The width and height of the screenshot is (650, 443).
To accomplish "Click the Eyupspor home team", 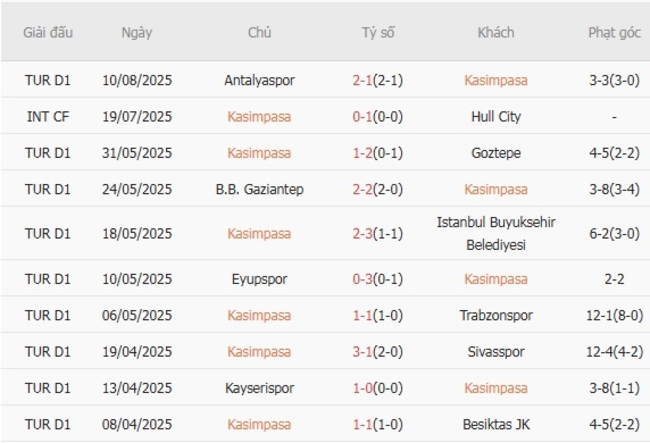I will [x=259, y=279].
